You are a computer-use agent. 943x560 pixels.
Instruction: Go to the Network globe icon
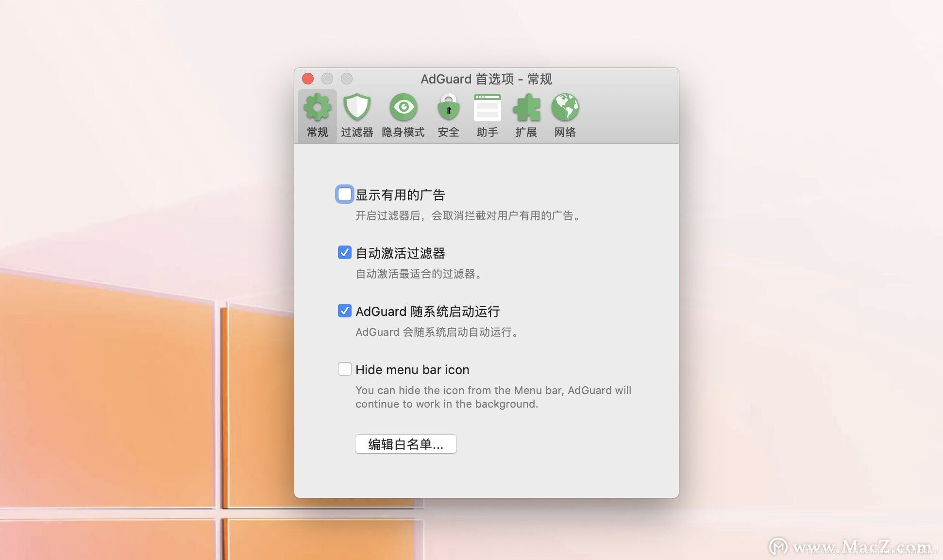pyautogui.click(x=565, y=108)
